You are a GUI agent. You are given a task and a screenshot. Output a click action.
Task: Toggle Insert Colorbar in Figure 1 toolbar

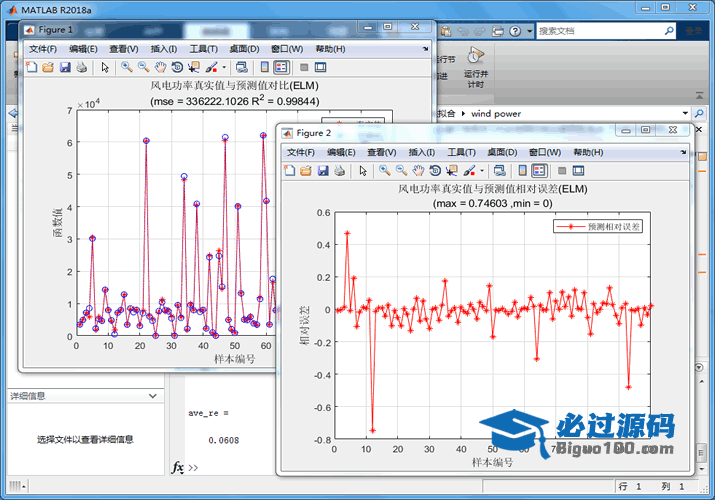point(264,67)
